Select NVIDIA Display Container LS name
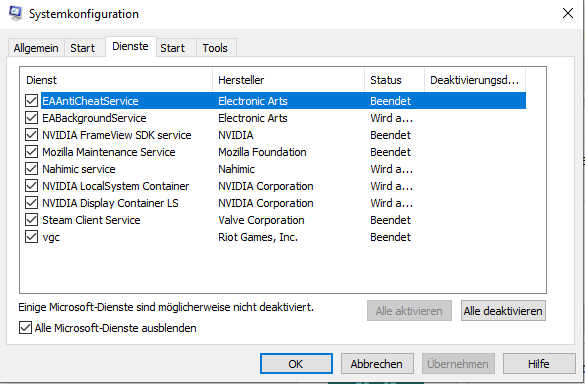Viewport: 585px width, 384px height. point(110,203)
